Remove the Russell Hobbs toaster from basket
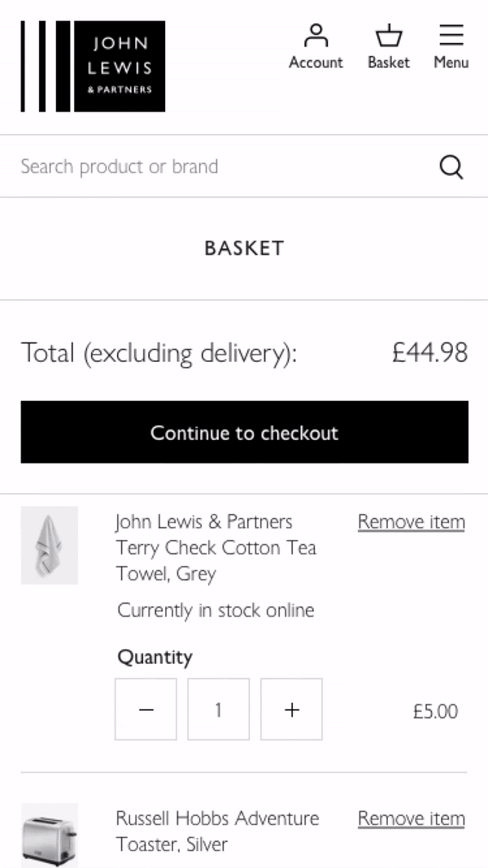This screenshot has height=868, width=488. [x=411, y=818]
